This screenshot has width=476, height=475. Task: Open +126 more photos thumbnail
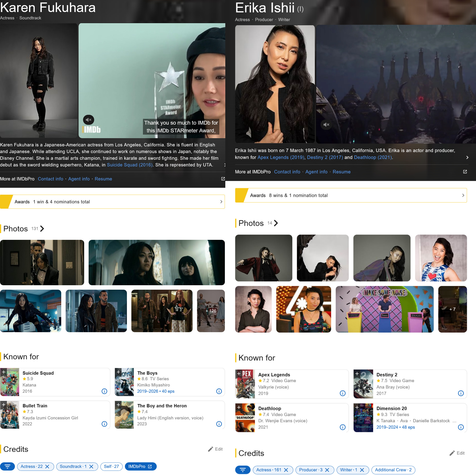[x=211, y=311]
